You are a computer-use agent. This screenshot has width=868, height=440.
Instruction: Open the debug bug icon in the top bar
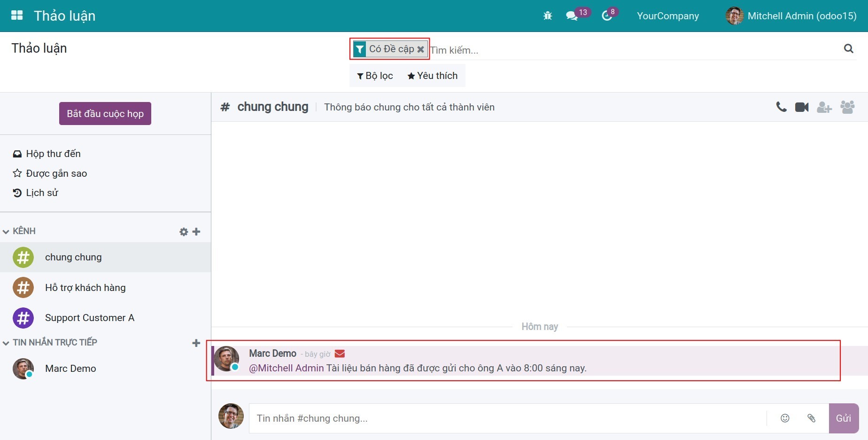click(547, 16)
